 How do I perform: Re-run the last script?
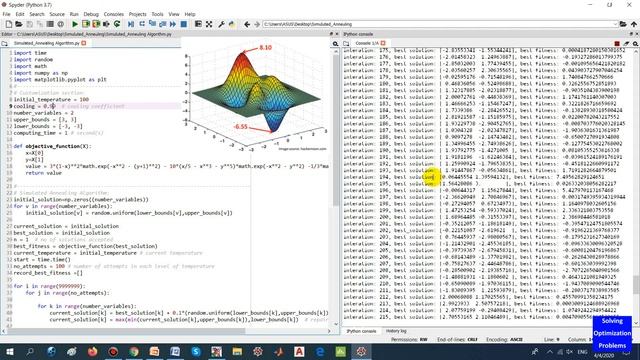pos(117,24)
